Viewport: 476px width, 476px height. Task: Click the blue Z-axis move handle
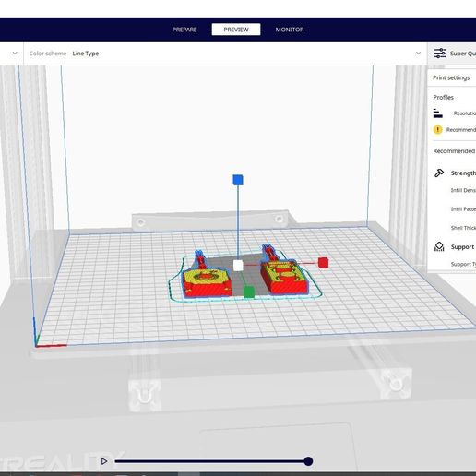pos(238,180)
